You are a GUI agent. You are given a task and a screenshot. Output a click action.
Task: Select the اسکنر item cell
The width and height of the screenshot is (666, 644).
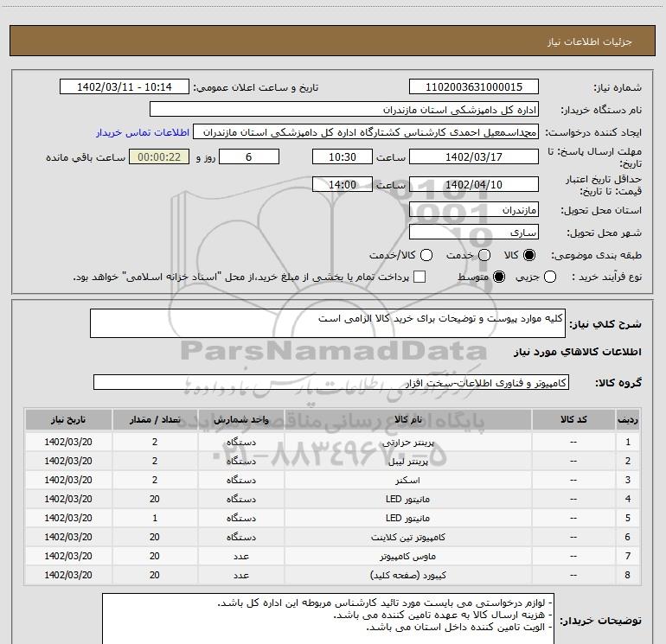tap(407, 480)
